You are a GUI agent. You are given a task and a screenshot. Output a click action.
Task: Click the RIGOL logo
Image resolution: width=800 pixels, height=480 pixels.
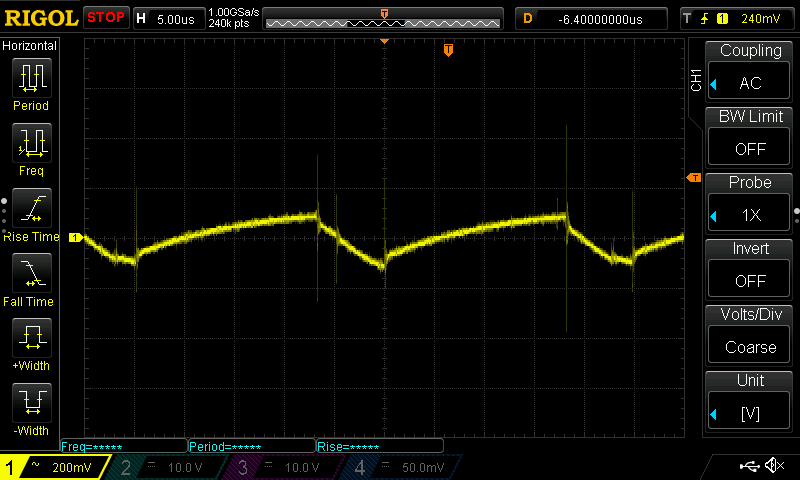[x=40, y=18]
